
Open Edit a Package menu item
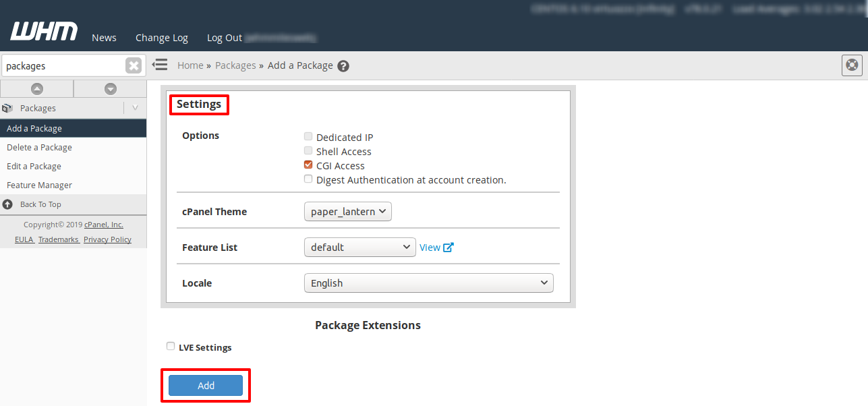click(34, 166)
